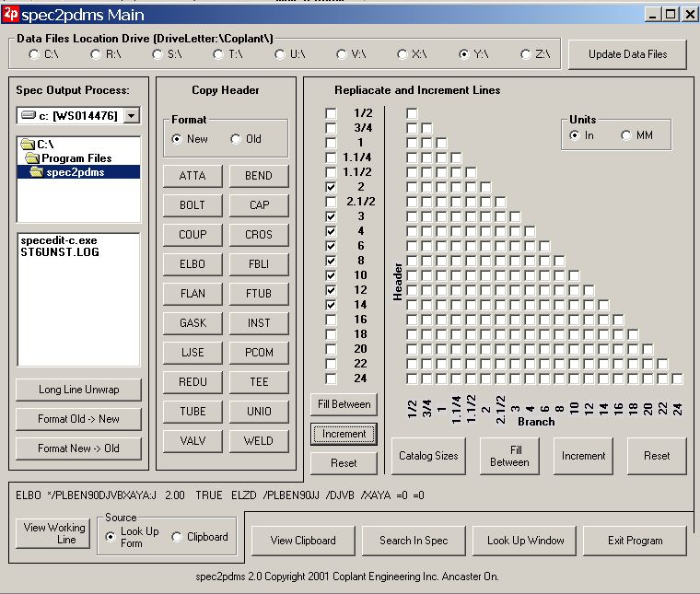Click the BOLT copy header button
This screenshot has height=594, width=700.
pyautogui.click(x=192, y=204)
